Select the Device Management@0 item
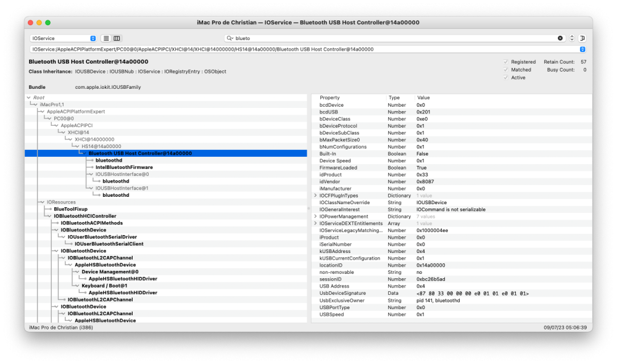The image size is (617, 364). click(x=110, y=272)
